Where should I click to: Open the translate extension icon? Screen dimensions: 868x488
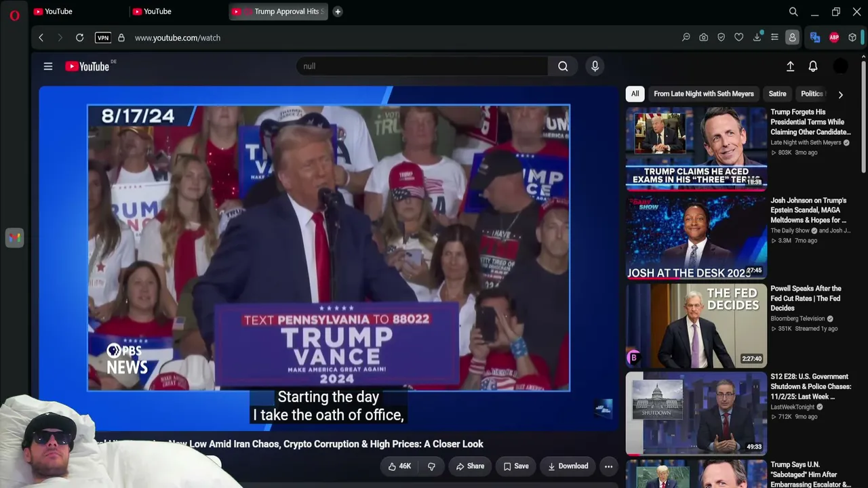(x=816, y=38)
